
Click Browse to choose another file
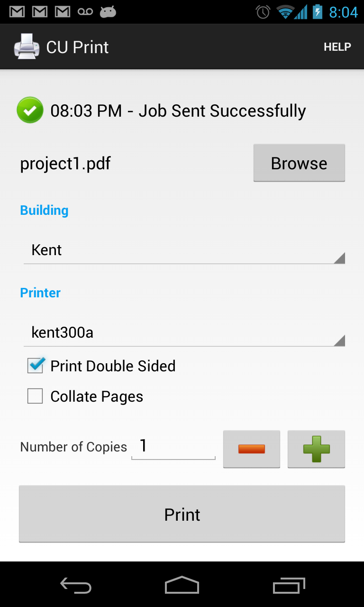click(299, 163)
